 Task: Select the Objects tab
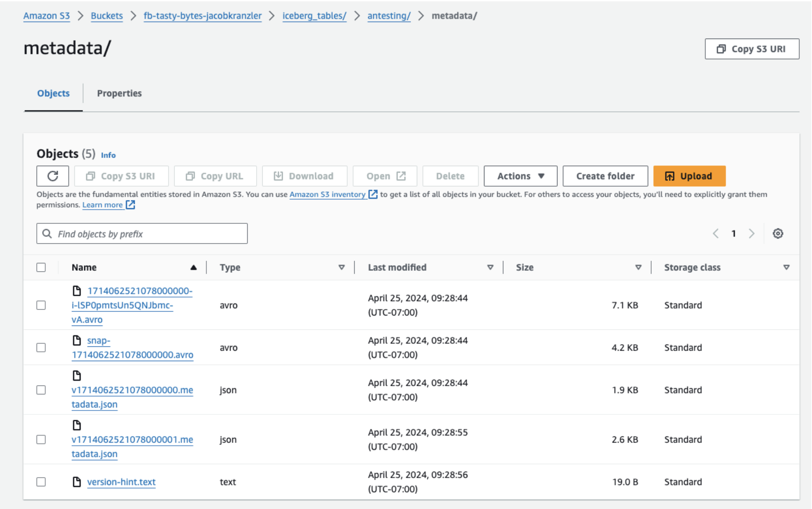(x=53, y=93)
